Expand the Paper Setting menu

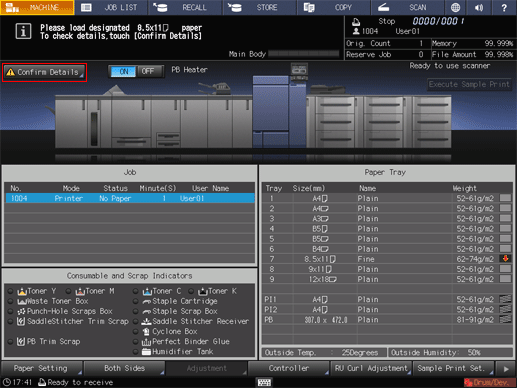(42, 368)
